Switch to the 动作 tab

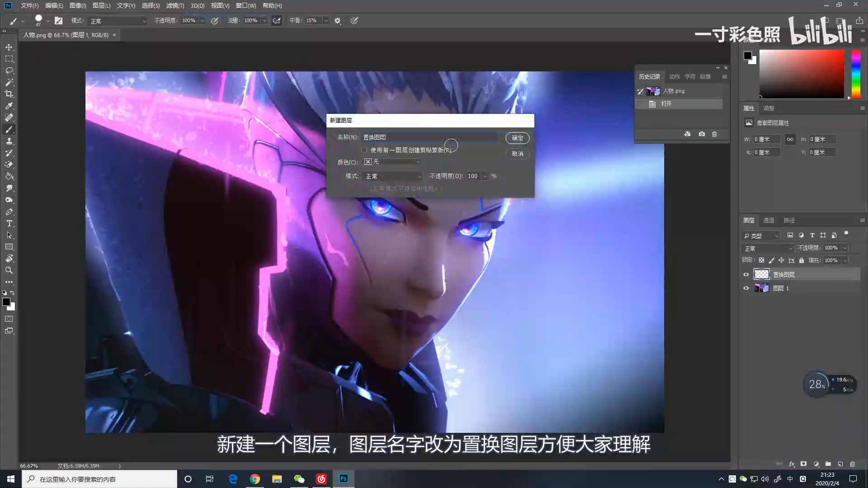click(675, 77)
